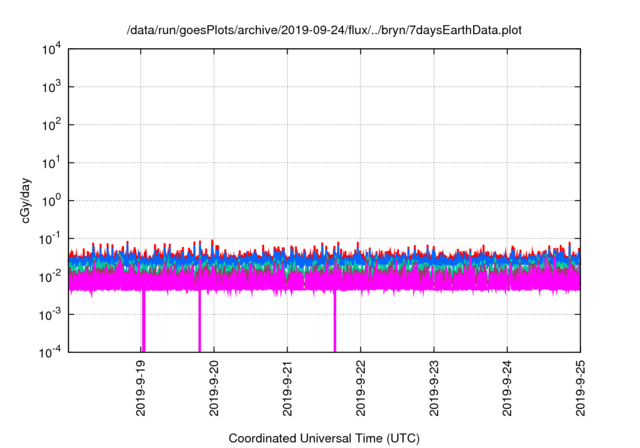Click the 10^4 y-axis tick label
Viewport: 640px width, 448px height.
51,49
